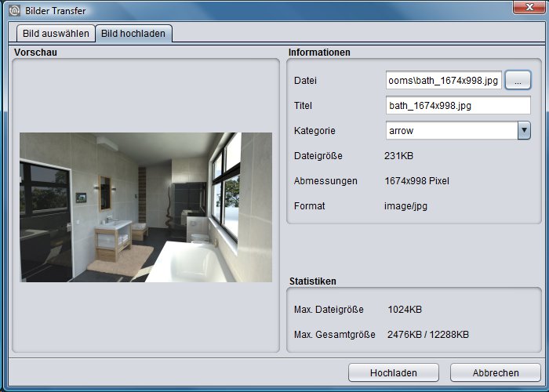Select the Bild hochladen tab
This screenshot has height=392, width=549.
coord(133,34)
